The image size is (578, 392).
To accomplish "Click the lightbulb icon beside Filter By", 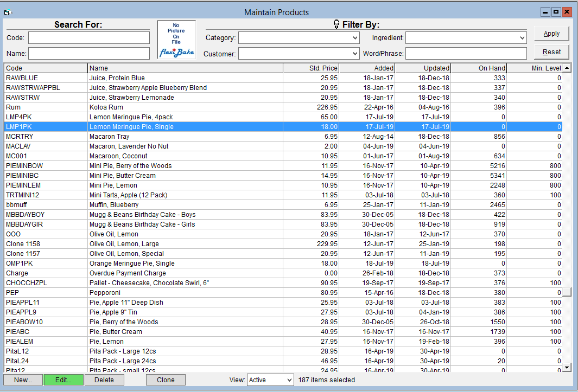I will 336,24.
